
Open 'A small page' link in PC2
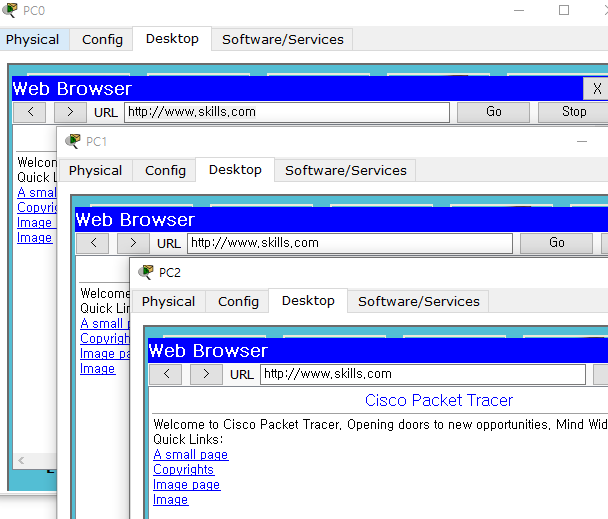191,455
